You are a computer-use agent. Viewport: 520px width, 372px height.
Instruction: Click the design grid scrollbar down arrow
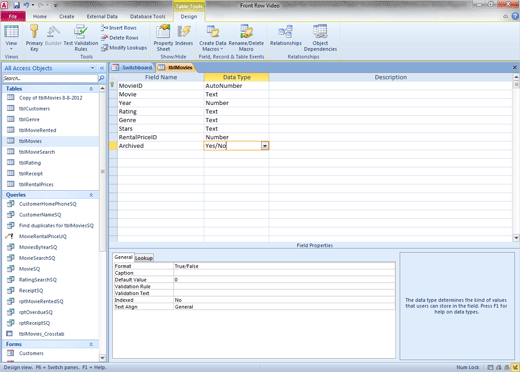pos(516,238)
